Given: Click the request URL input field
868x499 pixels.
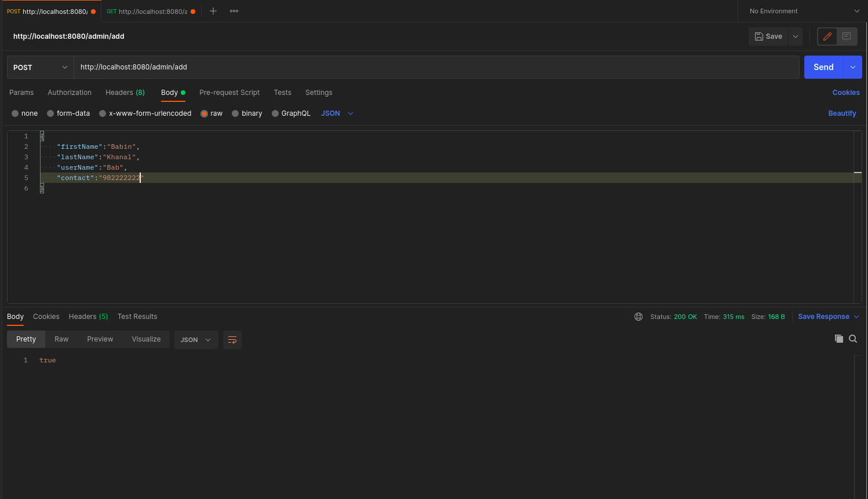Looking at the screenshot, I should [x=436, y=67].
